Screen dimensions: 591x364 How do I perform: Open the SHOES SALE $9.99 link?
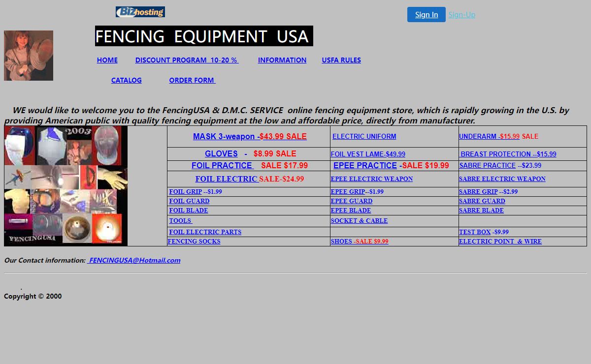pos(360,242)
